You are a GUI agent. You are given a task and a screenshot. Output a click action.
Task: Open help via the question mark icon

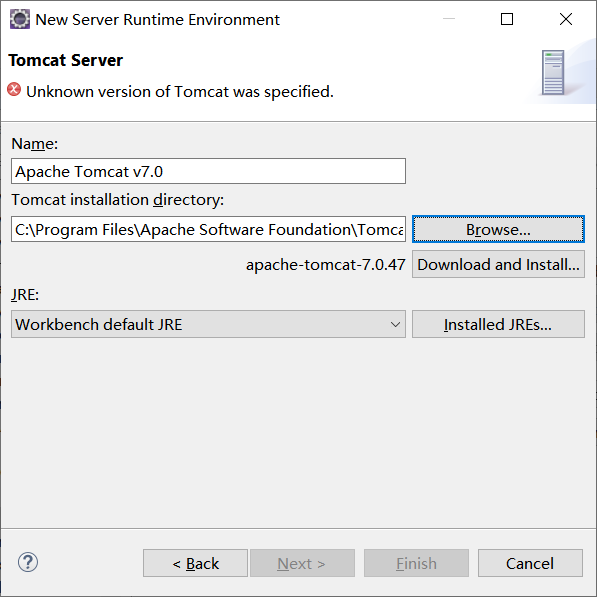pyautogui.click(x=28, y=562)
